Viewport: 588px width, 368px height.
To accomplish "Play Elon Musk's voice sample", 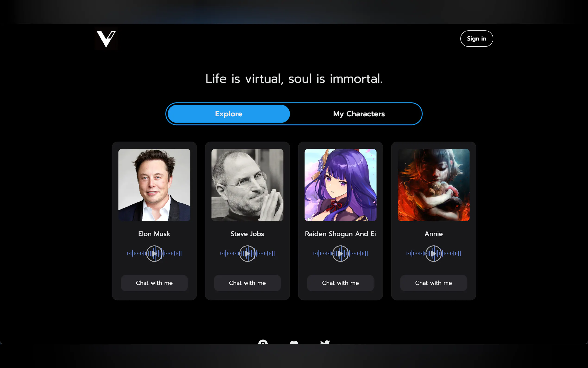I will 154,253.
